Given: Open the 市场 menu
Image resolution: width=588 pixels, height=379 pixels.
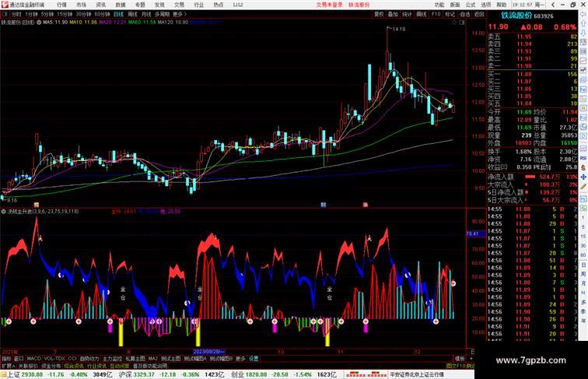Looking at the screenshot, I should point(81,5).
